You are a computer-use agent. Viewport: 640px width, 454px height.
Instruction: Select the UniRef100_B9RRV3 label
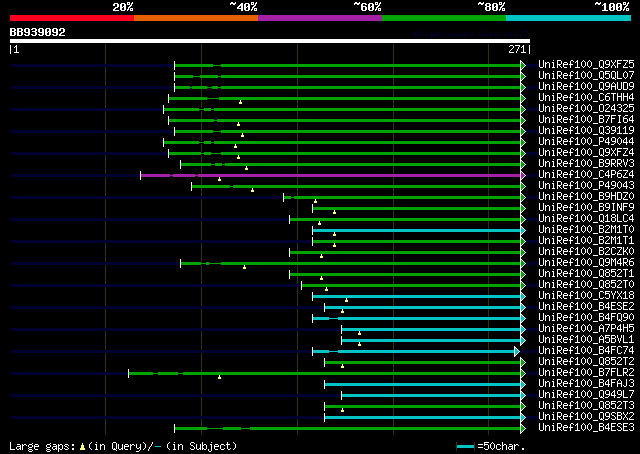(586, 163)
